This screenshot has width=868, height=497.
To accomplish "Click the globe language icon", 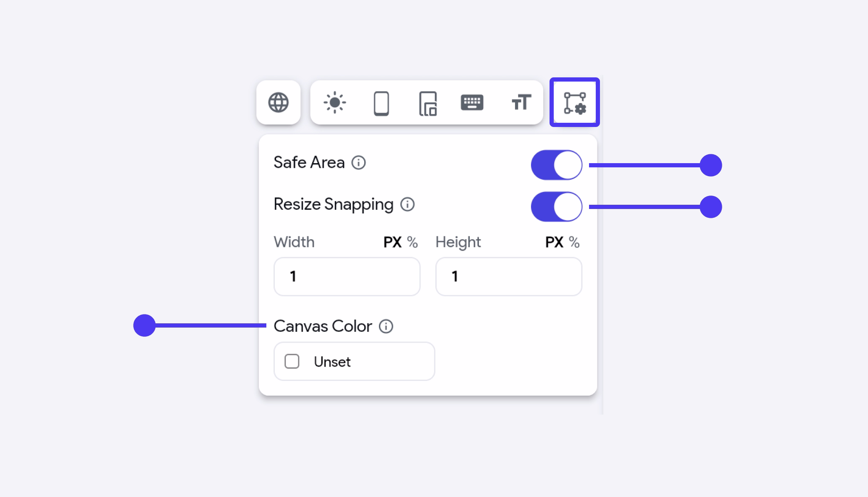I will [278, 103].
